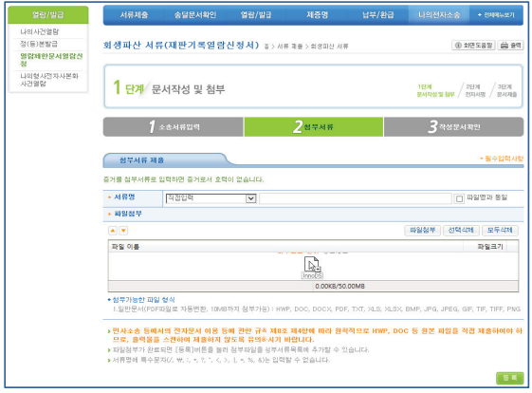This screenshot has width=532, height=393.
Task: Select step 2 첨부서류 tab
Action: click(x=314, y=127)
